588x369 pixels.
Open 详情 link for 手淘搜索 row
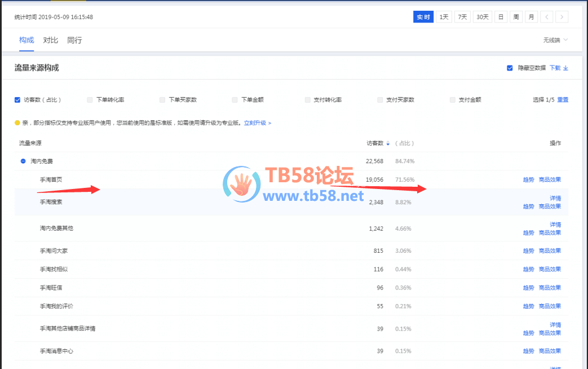555,199
